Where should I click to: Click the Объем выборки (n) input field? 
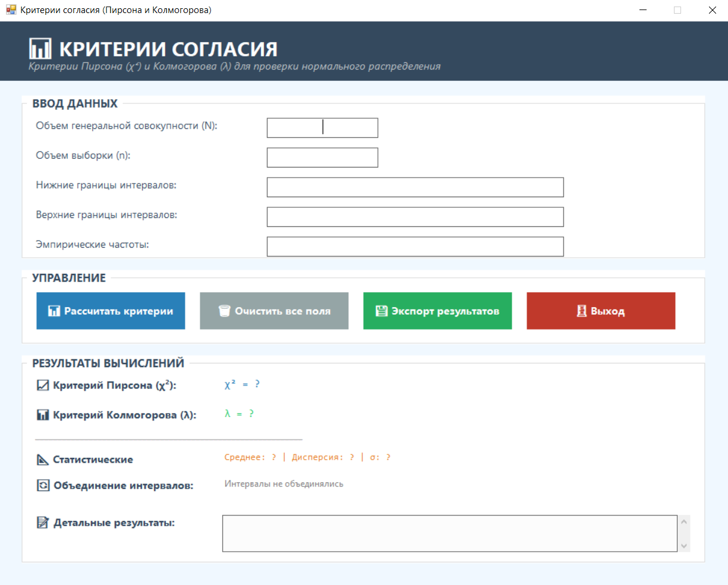pyautogui.click(x=322, y=157)
